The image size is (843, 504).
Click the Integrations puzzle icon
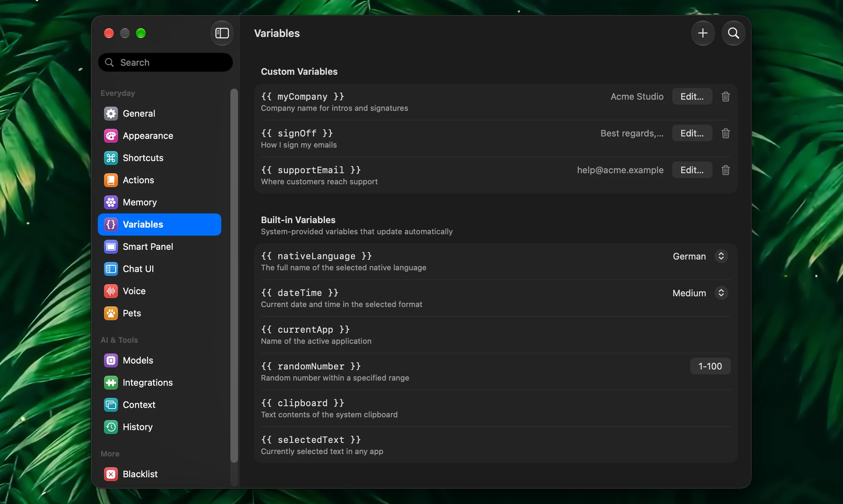point(111,382)
